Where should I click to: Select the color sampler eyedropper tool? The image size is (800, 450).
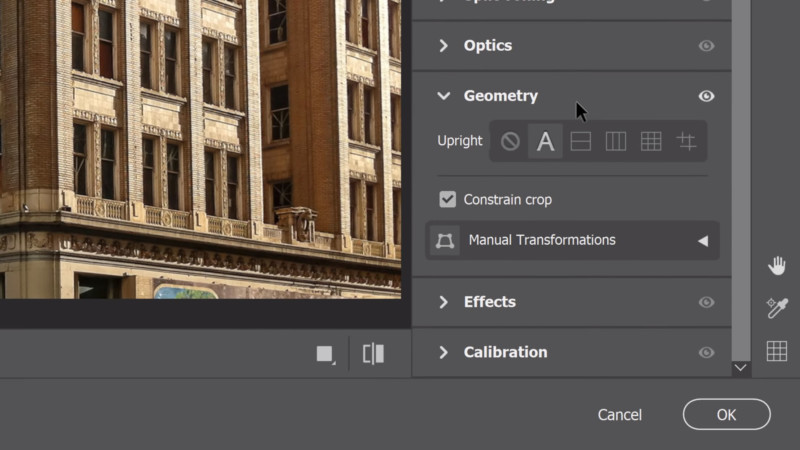777,308
